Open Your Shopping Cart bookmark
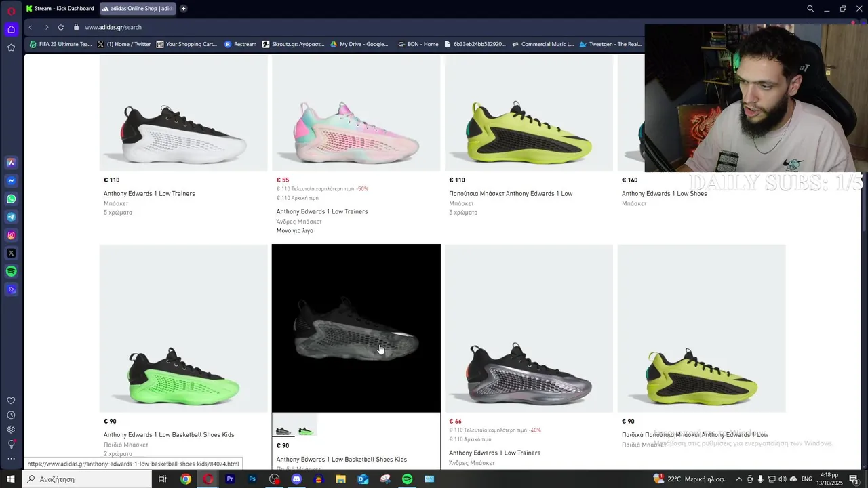868x488 pixels. click(x=186, y=44)
